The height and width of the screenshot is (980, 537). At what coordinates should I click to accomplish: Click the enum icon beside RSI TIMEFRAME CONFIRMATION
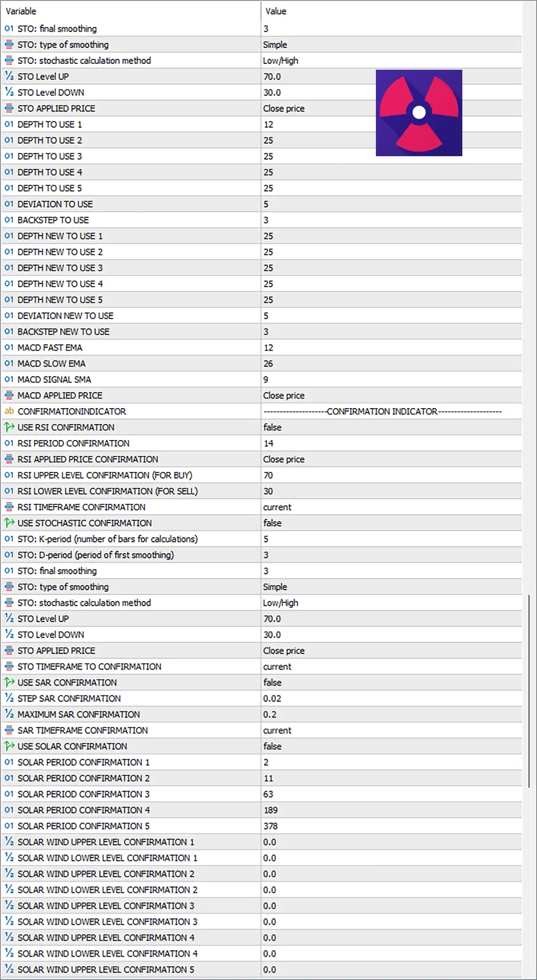coord(9,507)
